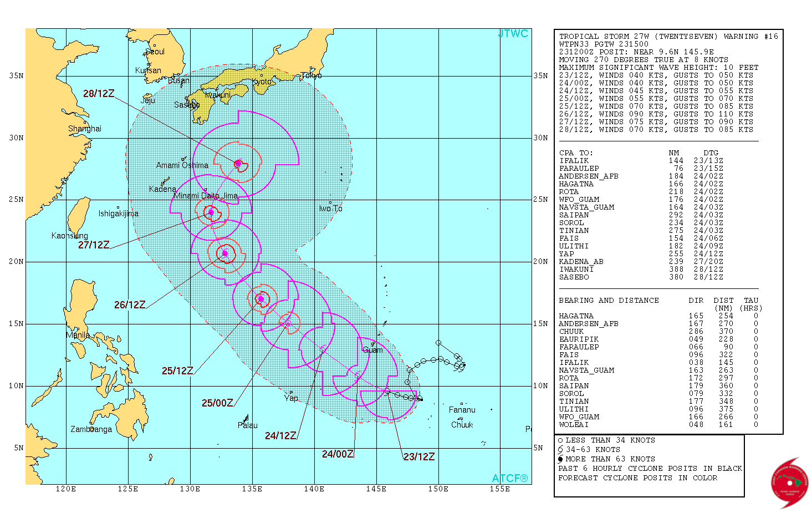Click the 155E longitude axis label
The width and height of the screenshot is (812, 513).
[x=500, y=489]
